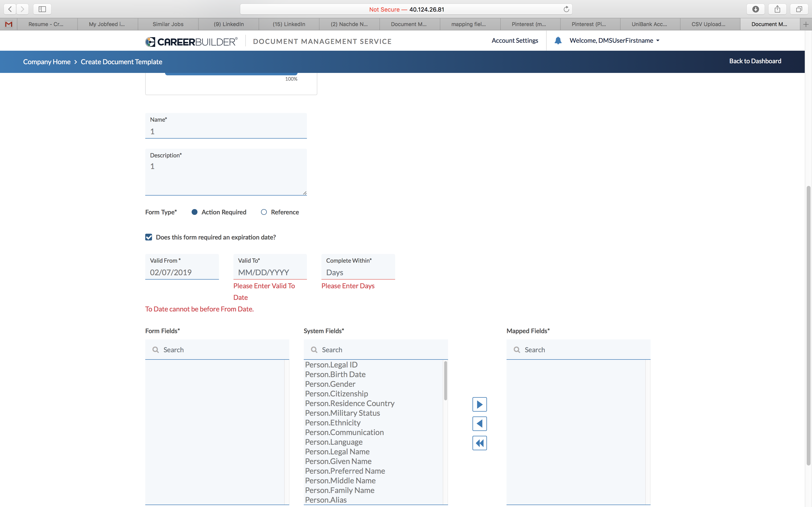Click the Safari share icon
812x507 pixels.
coord(777,9)
